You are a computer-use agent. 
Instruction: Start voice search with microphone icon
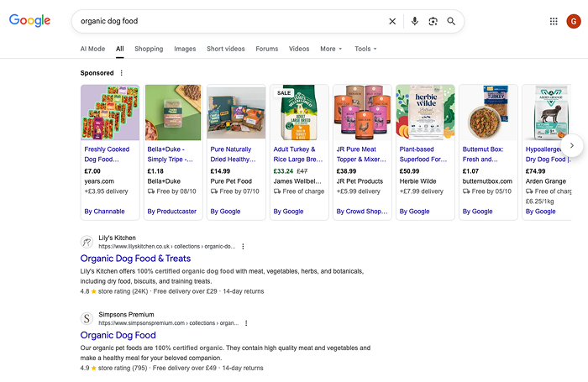coord(414,21)
